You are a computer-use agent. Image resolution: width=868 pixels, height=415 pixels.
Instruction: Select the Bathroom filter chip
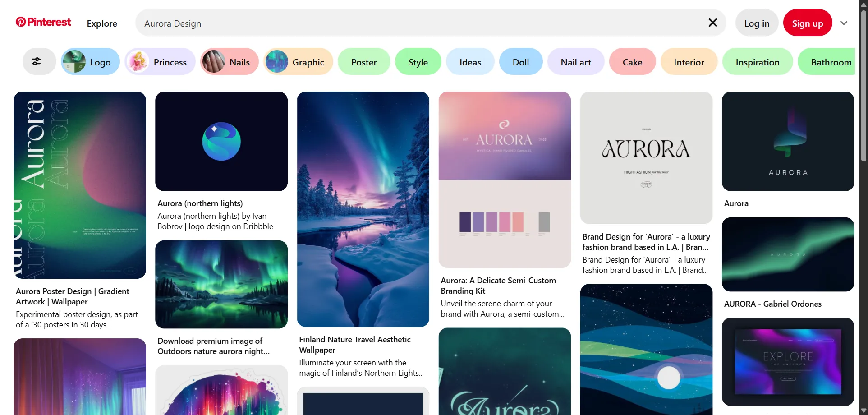pyautogui.click(x=827, y=61)
